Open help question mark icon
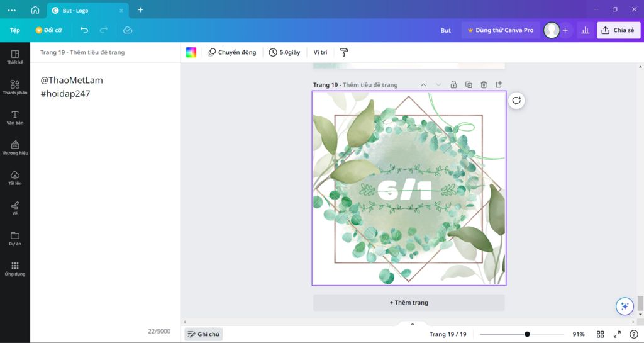Image resolution: width=644 pixels, height=343 pixels. tap(634, 334)
